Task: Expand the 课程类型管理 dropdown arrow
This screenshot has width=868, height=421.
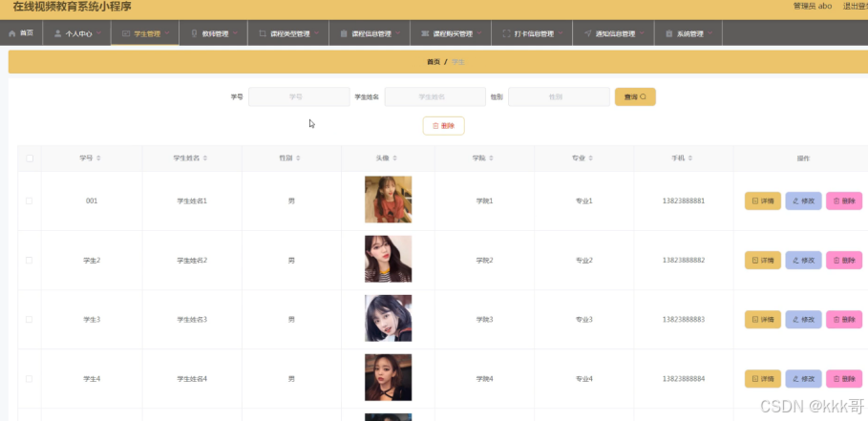Action: (x=317, y=33)
